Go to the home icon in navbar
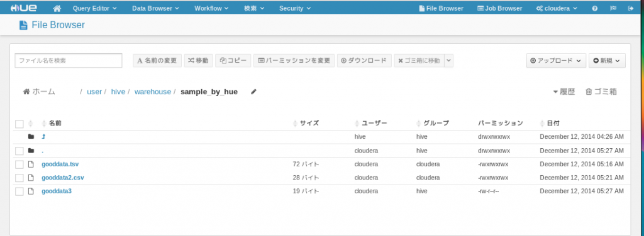The image size is (644, 236). (x=57, y=8)
